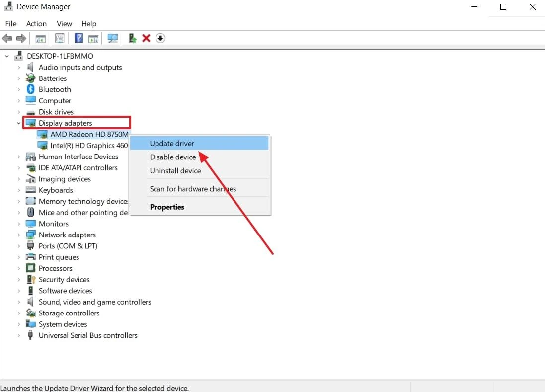Image resolution: width=545 pixels, height=392 pixels.
Task: Choose Update driver from context menu
Action: [x=172, y=144]
